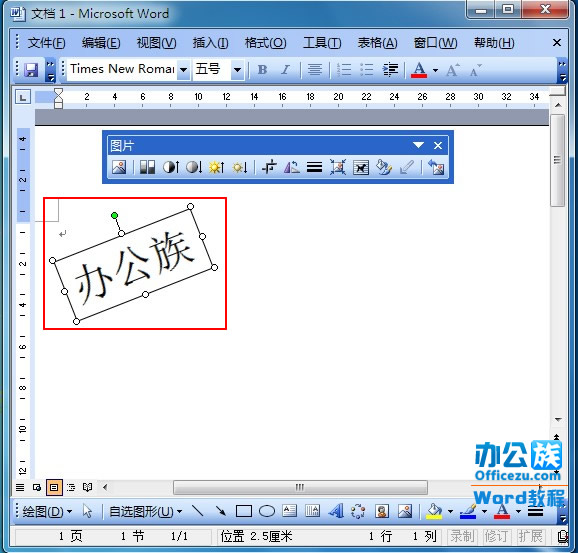
Task: Click the Text Box tool
Action: 289,511
